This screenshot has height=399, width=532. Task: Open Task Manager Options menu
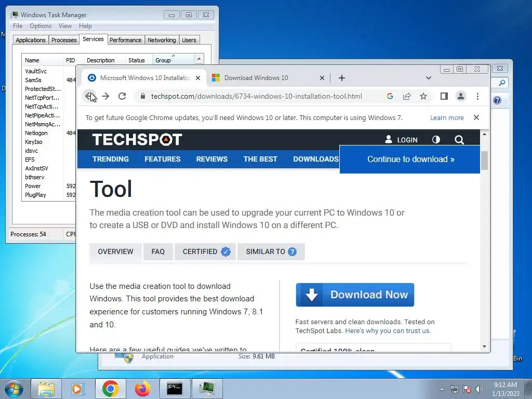pyautogui.click(x=41, y=26)
